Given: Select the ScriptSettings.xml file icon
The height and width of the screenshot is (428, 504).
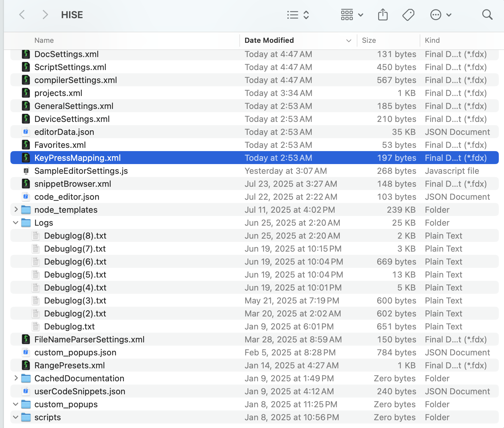Looking at the screenshot, I should click(x=26, y=67).
